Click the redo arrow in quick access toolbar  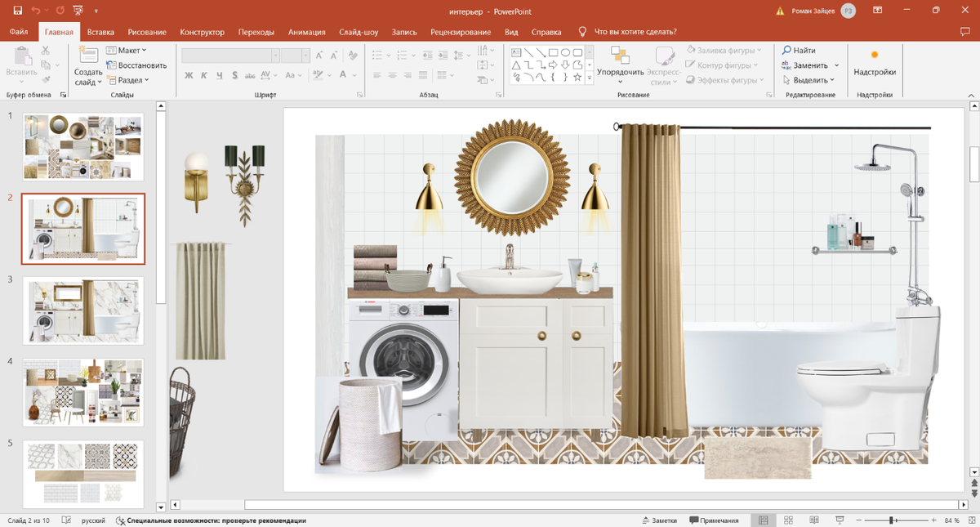60,11
